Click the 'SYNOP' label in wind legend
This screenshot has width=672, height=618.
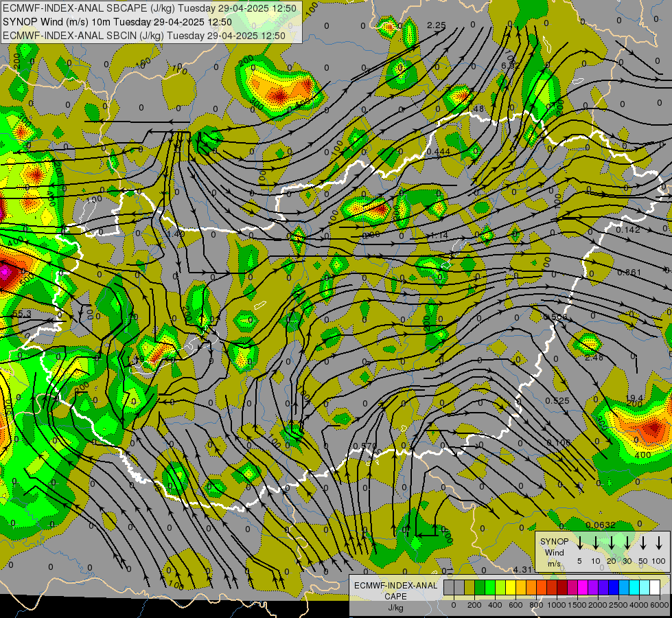pyautogui.click(x=554, y=541)
